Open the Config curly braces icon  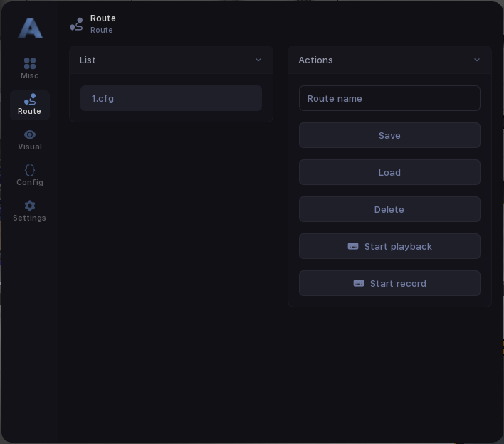pos(30,171)
